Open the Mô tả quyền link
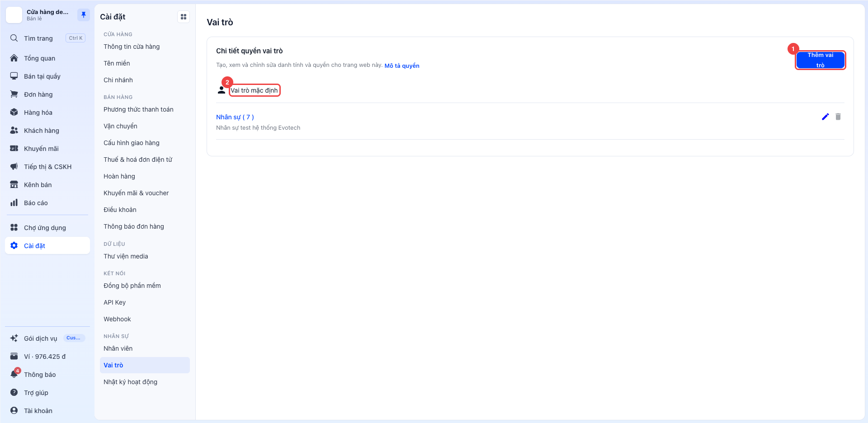 pyautogui.click(x=402, y=66)
